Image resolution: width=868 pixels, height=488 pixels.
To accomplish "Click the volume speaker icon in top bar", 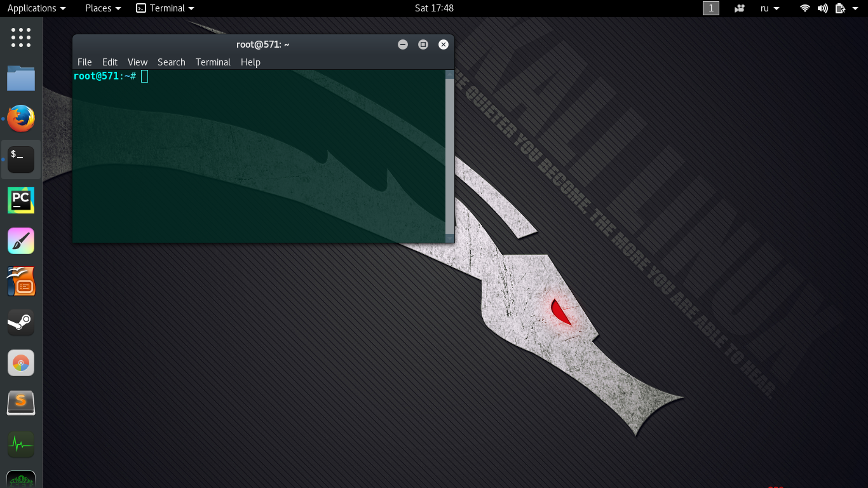I will [x=823, y=8].
